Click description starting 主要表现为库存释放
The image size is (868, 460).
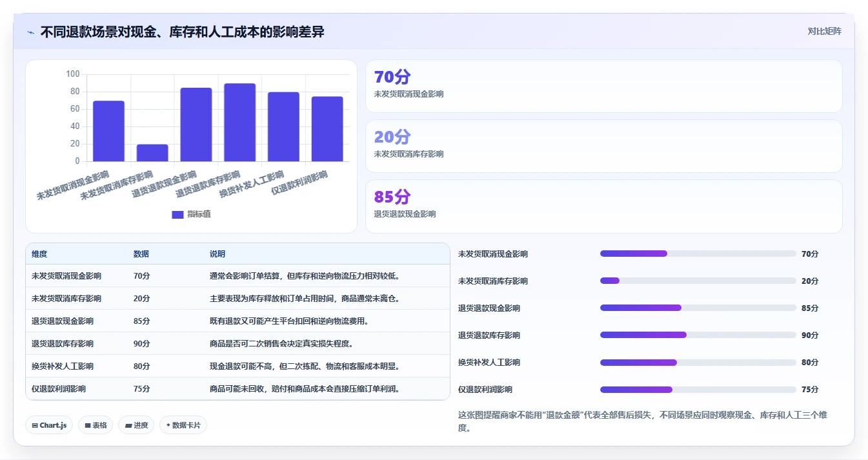click(x=305, y=298)
